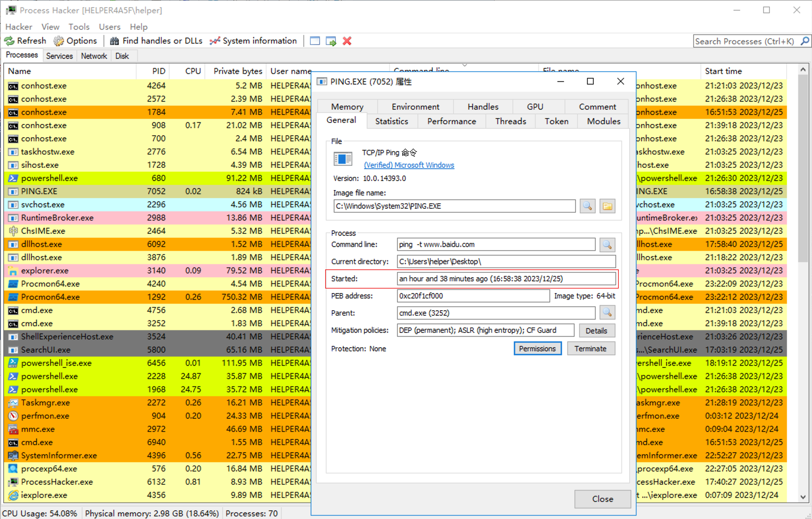Open the Verified Microsoft Windows link
812x519 pixels.
[409, 165]
